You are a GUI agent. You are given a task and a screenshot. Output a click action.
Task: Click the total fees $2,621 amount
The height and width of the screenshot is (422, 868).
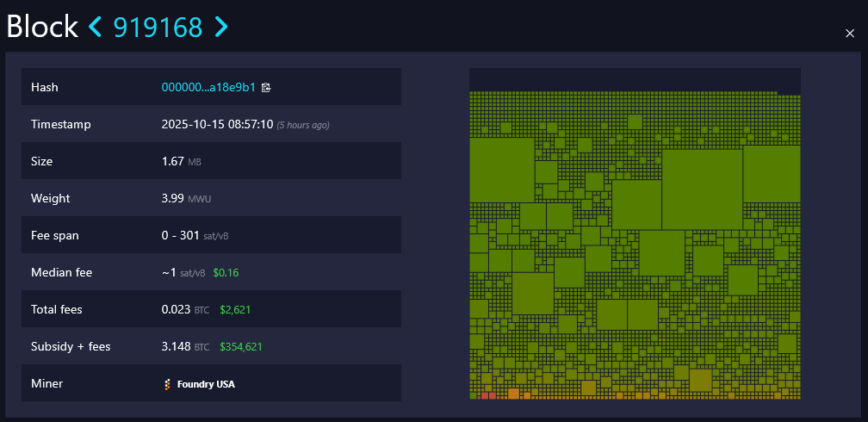tap(235, 310)
